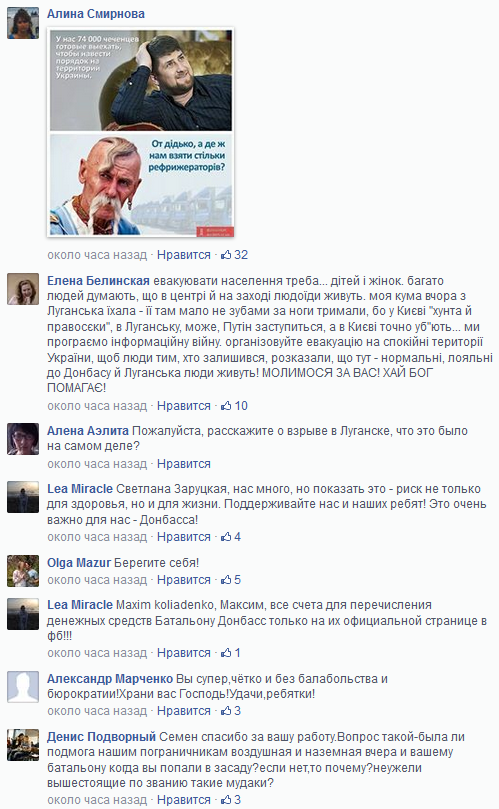Click the default silhouette avatar of Александр Марченко
The width and height of the screenshot is (499, 809).
click(x=23, y=687)
